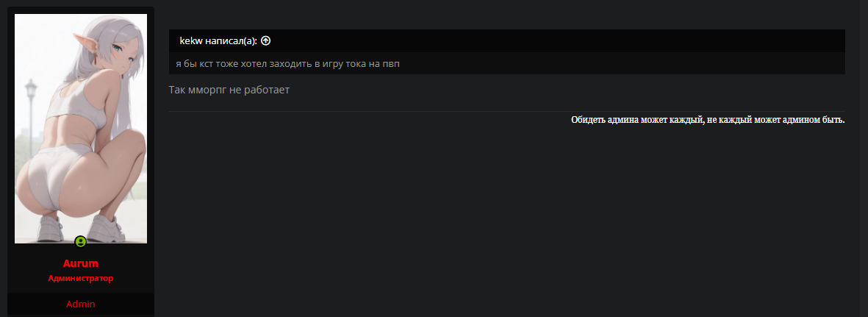Click the up-arrow icon beside the quote author

tap(266, 41)
